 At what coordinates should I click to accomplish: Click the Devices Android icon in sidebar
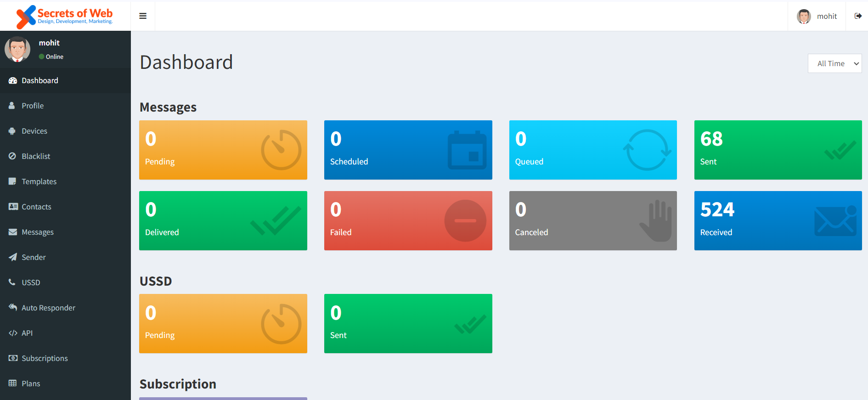click(12, 131)
